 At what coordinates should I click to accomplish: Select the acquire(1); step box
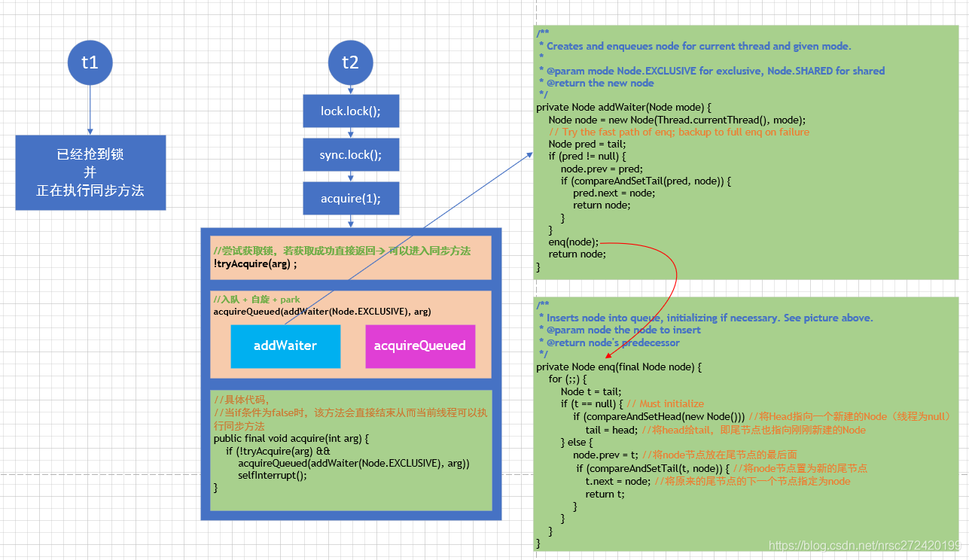coord(351,199)
